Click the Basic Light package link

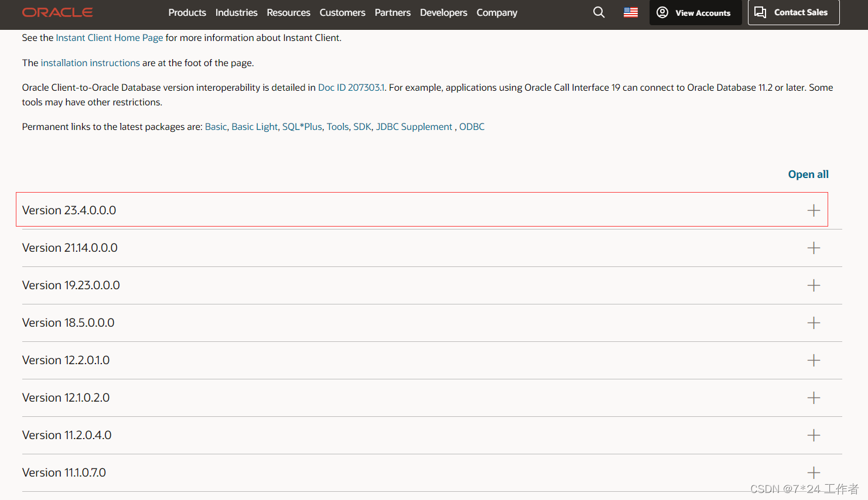pyautogui.click(x=255, y=126)
